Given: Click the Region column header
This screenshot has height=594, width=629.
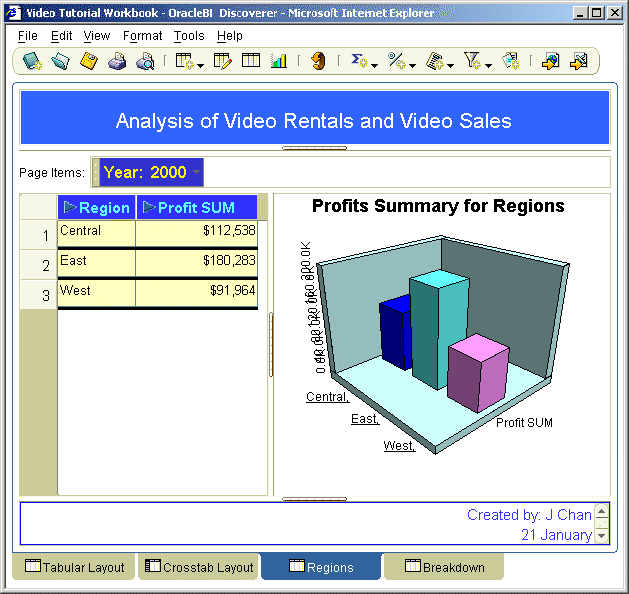Looking at the screenshot, I should tap(96, 207).
